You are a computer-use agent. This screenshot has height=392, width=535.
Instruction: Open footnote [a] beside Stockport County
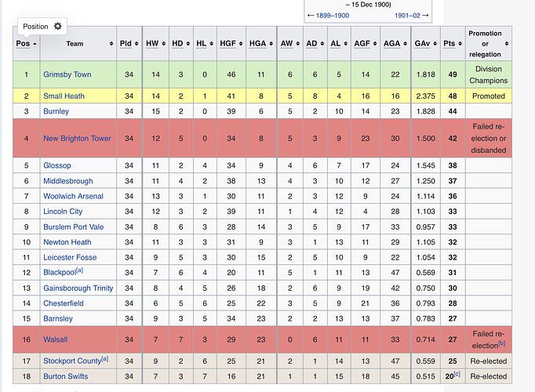click(105, 359)
